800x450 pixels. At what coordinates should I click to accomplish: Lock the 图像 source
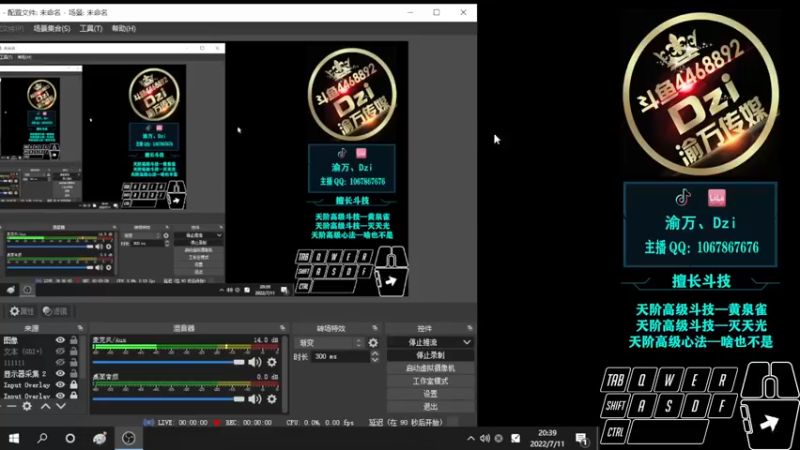coord(74,340)
